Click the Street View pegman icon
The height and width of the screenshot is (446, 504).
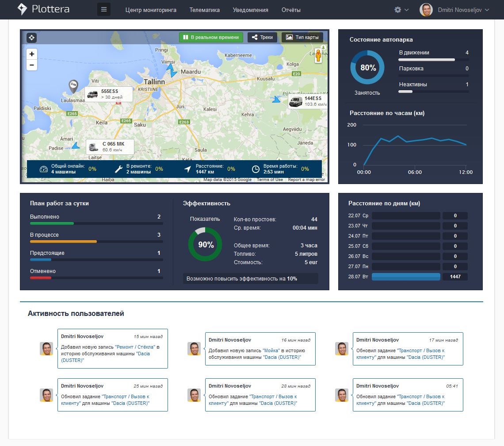coord(318,56)
